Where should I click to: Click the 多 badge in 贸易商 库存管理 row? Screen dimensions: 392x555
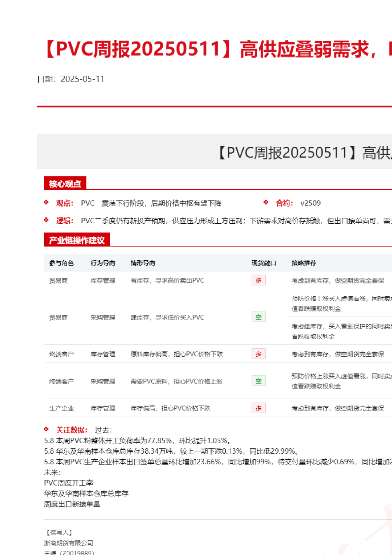[258, 280]
